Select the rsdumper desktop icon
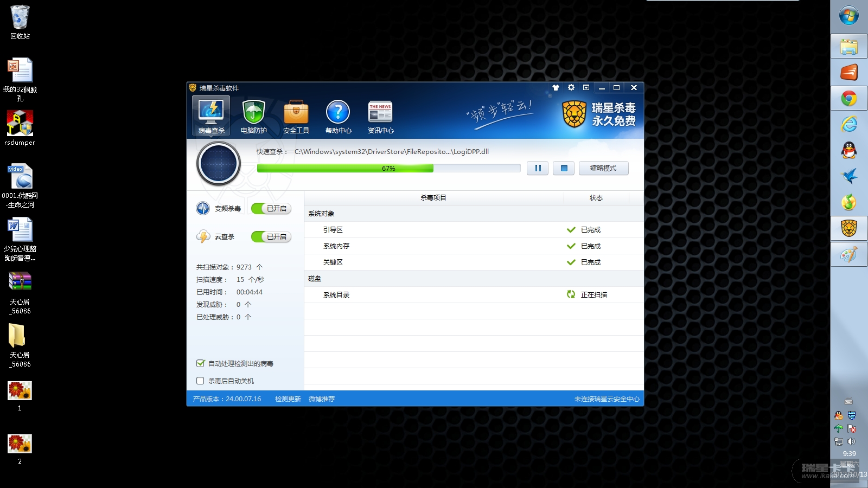Screen dimensions: 868x488 20,128
